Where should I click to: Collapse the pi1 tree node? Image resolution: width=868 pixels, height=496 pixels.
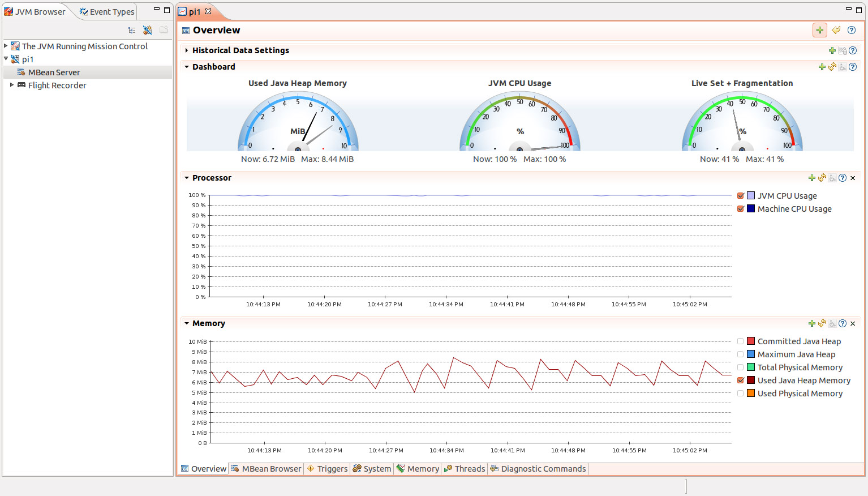[6, 59]
